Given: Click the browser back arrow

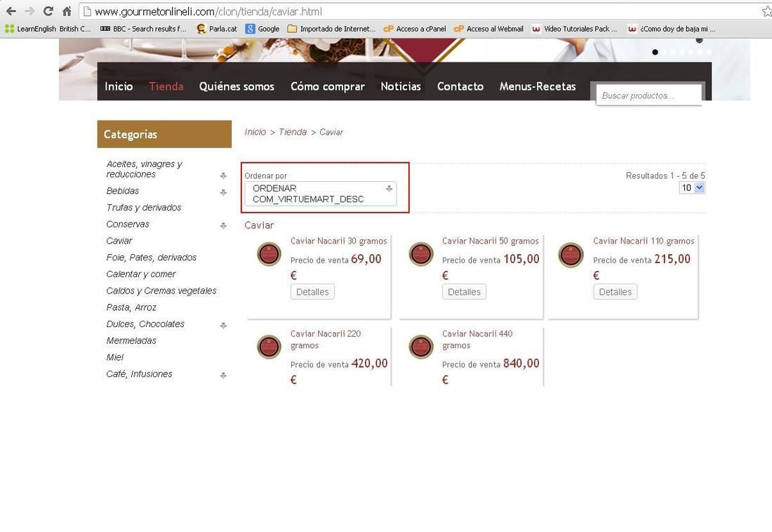Looking at the screenshot, I should 11,11.
